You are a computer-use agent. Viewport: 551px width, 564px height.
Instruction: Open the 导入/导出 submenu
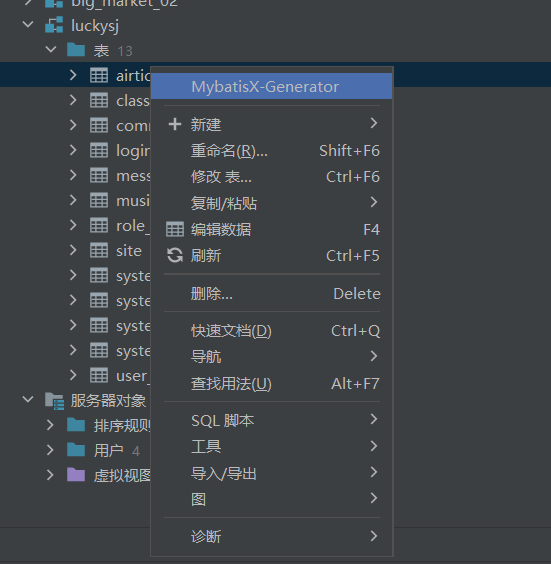coord(272,473)
